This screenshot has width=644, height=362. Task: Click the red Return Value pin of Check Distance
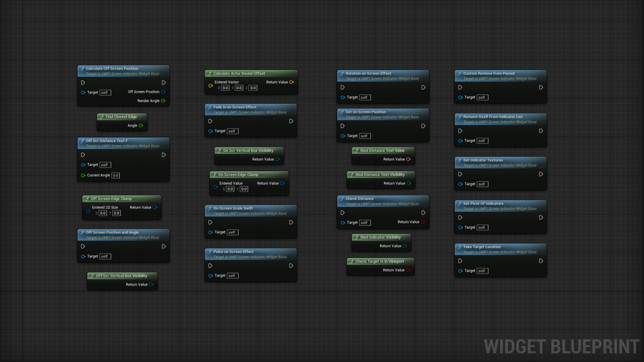point(423,222)
